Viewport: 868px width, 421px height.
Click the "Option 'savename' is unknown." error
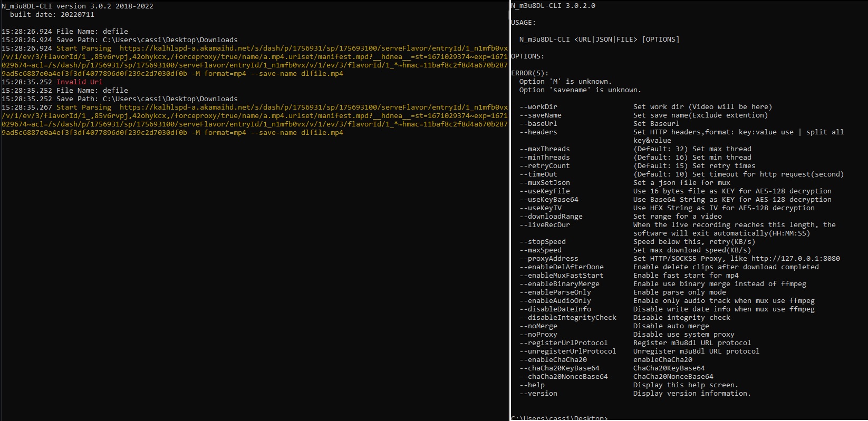pyautogui.click(x=580, y=90)
